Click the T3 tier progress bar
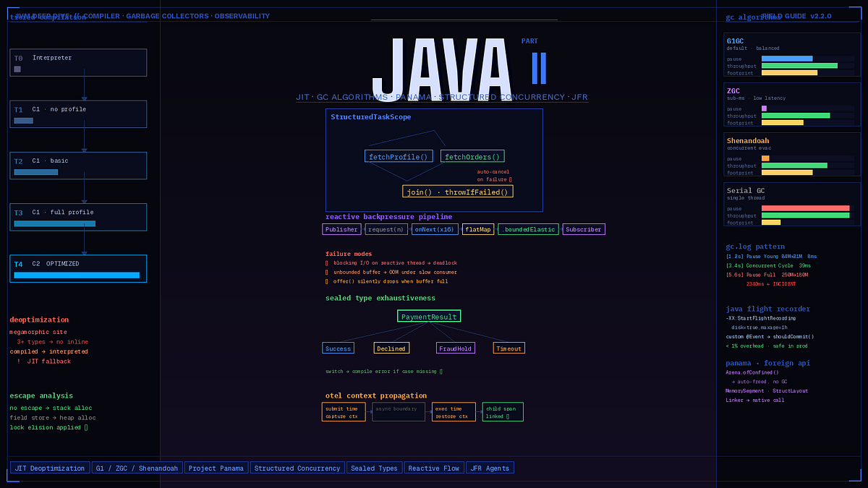Viewport: 868px width, 488px height. pos(55,224)
